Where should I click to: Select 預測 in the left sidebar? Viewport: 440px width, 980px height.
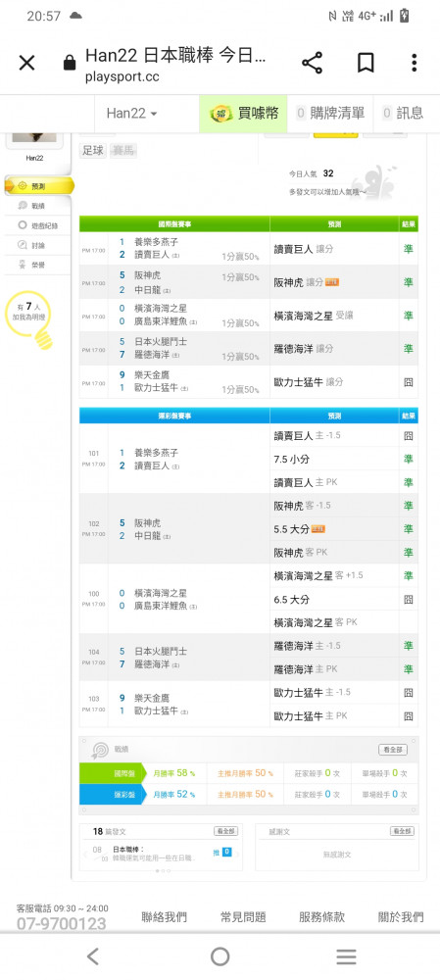(x=39, y=186)
